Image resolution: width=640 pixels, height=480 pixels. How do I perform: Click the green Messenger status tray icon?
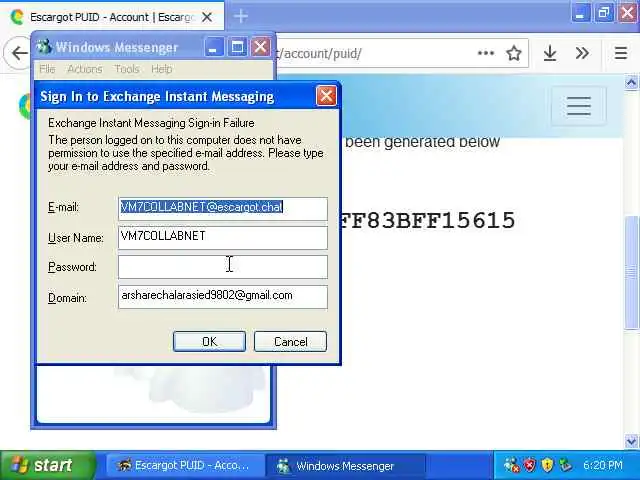point(565,465)
